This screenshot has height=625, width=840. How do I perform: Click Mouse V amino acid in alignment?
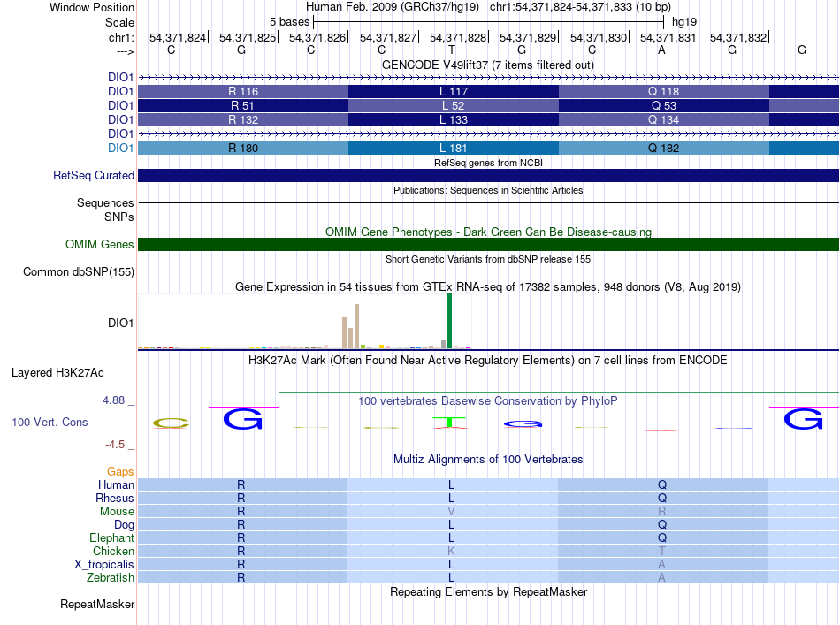(x=451, y=512)
